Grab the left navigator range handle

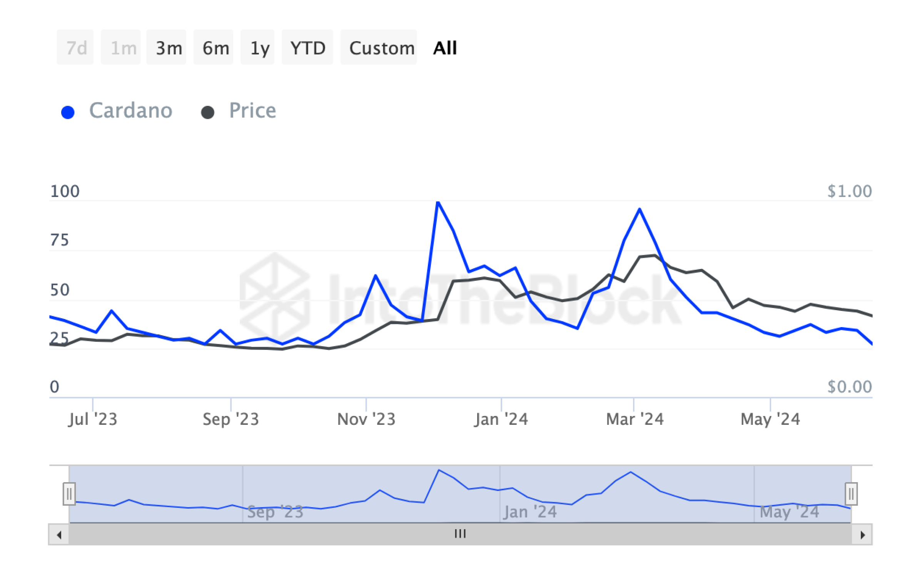click(69, 494)
